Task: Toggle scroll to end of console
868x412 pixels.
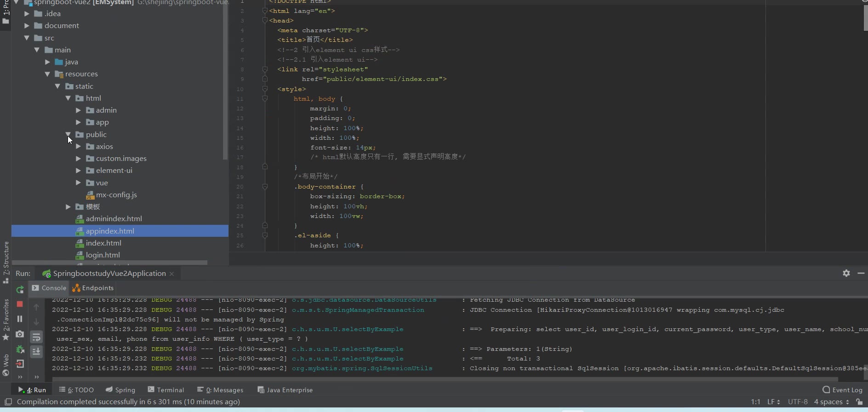Action: (x=36, y=351)
